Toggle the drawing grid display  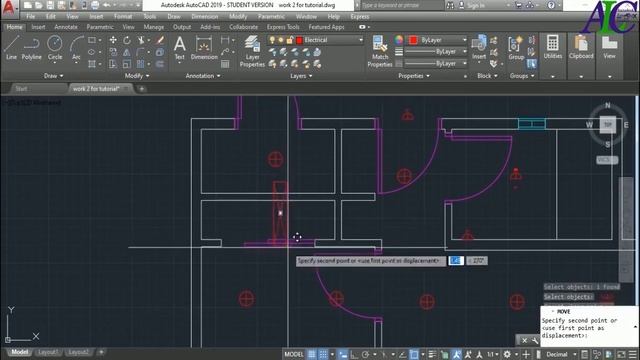pyautogui.click(x=312, y=354)
